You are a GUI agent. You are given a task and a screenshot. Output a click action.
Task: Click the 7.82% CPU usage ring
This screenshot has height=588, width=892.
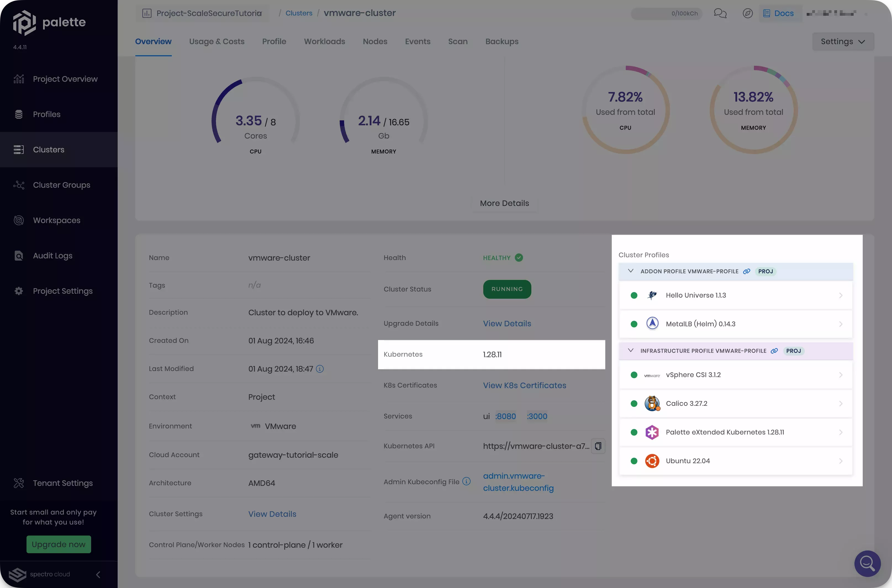625,110
